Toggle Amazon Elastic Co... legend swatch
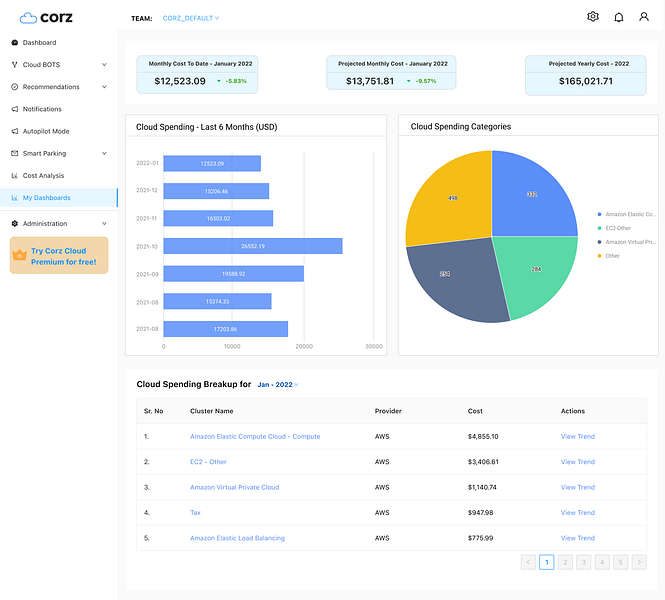The height and width of the screenshot is (600, 665). pos(599,214)
